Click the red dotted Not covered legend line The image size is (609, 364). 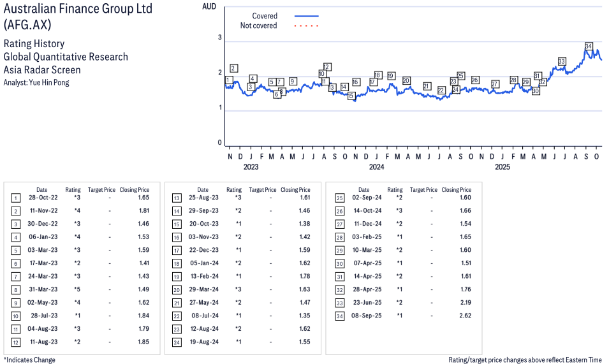point(306,26)
